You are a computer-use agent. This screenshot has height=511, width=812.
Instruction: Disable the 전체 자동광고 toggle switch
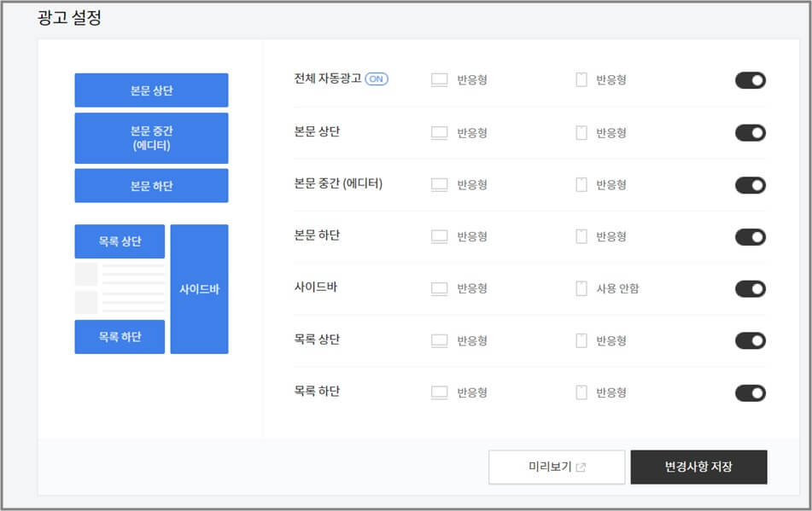tap(749, 79)
